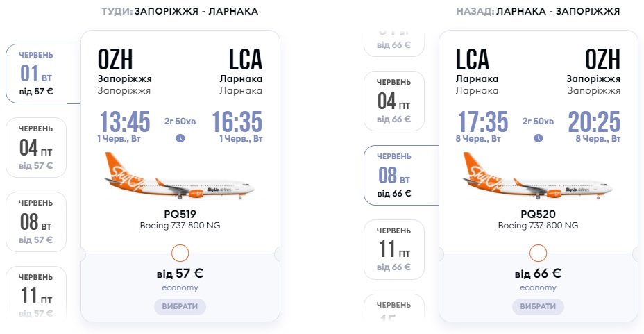The image size is (644, 334).
Task: Click the return price від 66 € economy
Action: click(x=538, y=273)
